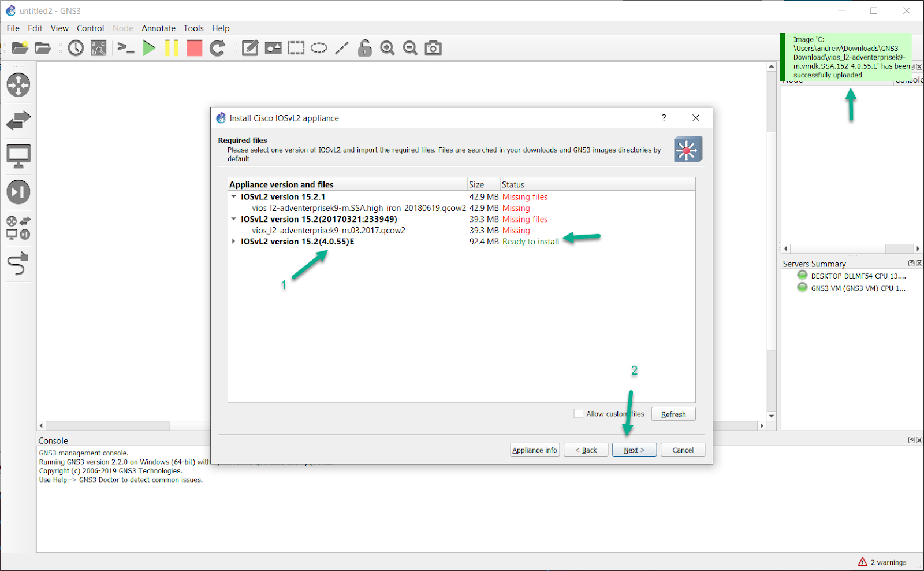Image resolution: width=924 pixels, height=571 pixels.
Task: Collapse IOSvL2 version 15.2(20170321:233949) row
Action: [x=234, y=219]
